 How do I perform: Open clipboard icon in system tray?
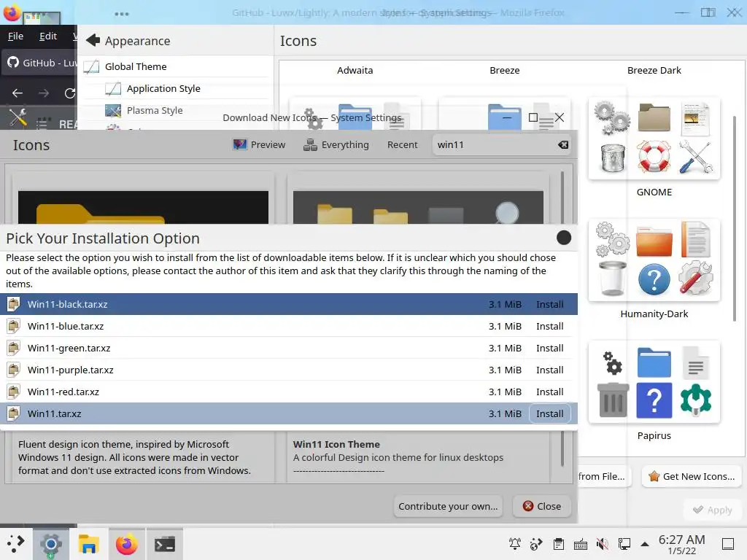[x=559, y=544]
